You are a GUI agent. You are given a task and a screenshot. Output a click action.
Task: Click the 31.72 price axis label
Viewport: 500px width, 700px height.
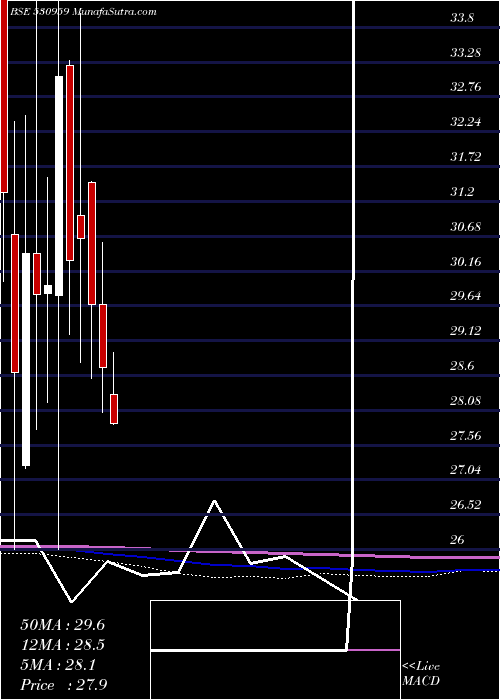(466, 157)
